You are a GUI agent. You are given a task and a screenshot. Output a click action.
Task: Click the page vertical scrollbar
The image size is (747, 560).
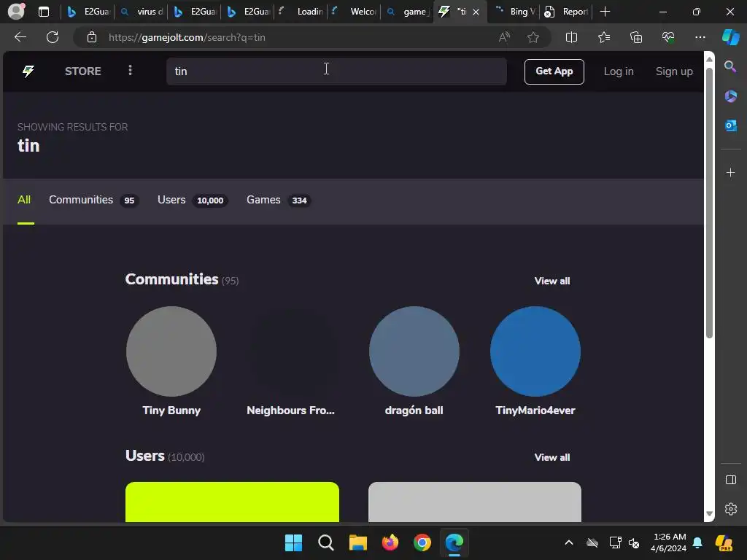(709, 203)
